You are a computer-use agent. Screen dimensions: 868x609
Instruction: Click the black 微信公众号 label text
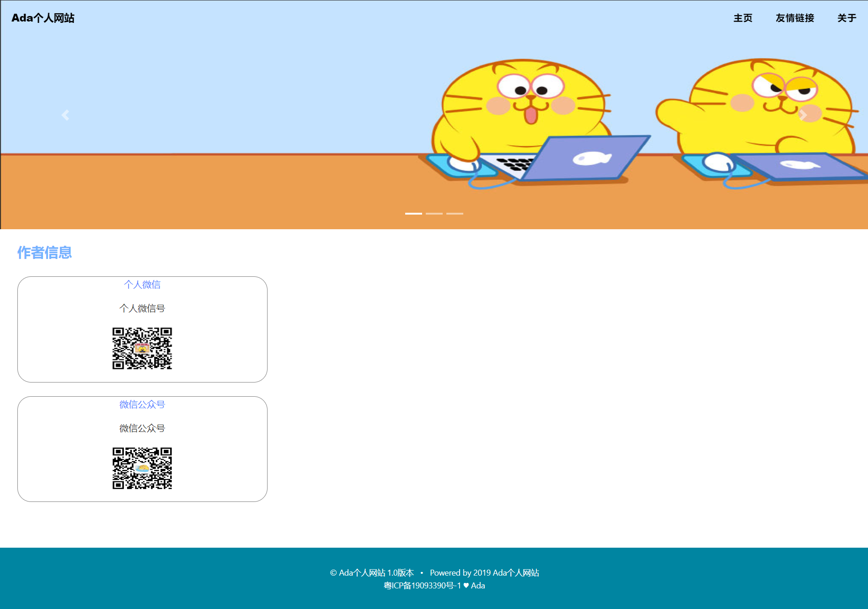(142, 428)
